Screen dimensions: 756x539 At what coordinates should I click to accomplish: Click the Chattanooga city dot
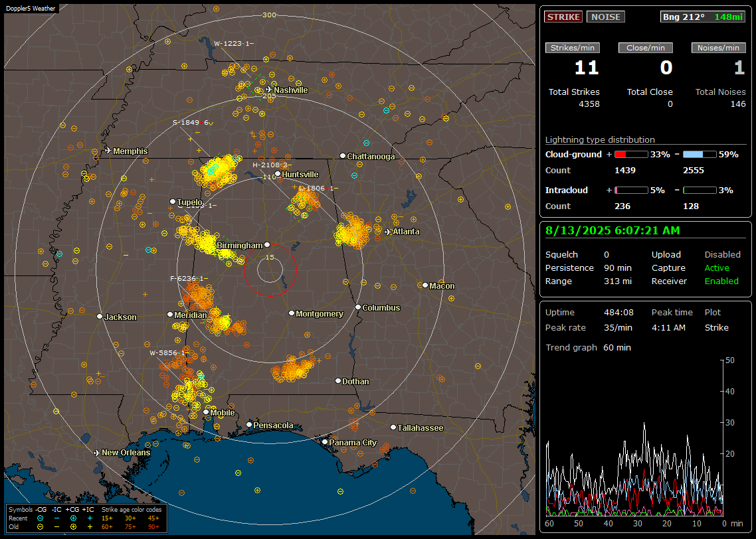[343, 155]
